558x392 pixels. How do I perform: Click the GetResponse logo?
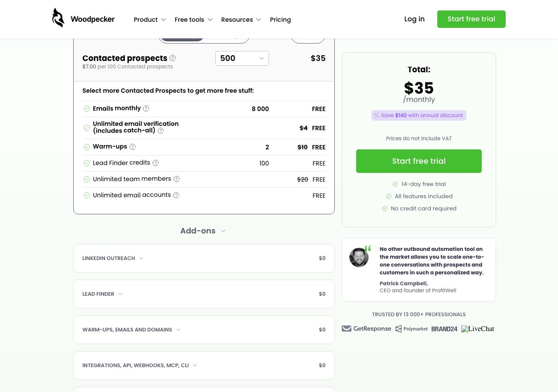(367, 329)
